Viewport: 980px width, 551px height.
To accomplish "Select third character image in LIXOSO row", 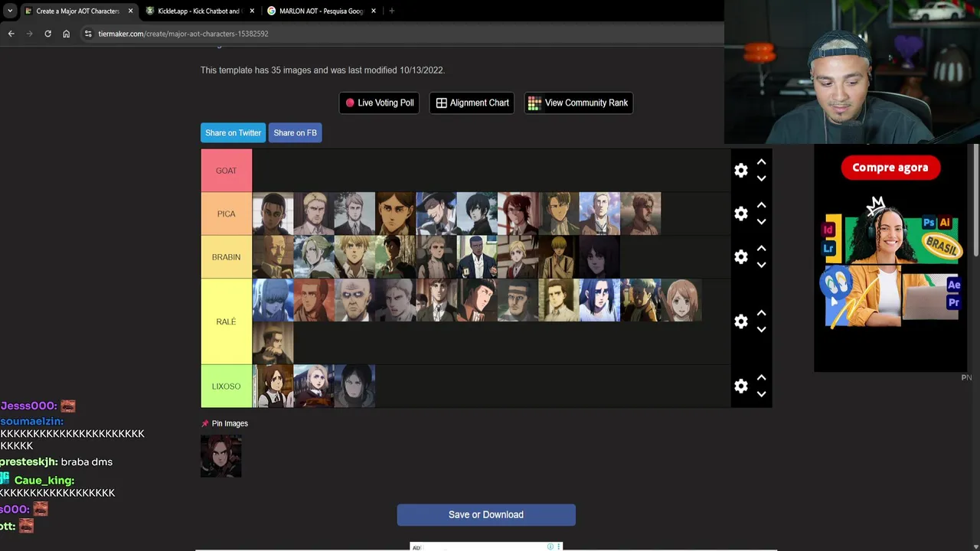I will point(354,386).
